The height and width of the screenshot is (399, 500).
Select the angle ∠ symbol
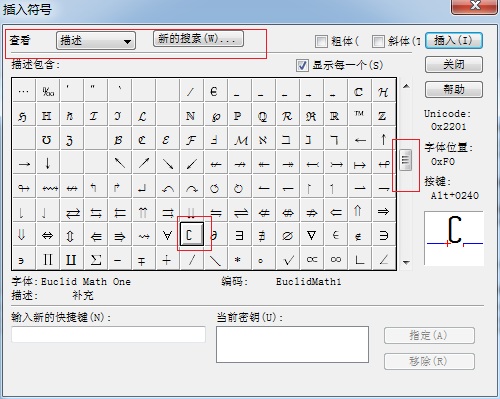383,259
